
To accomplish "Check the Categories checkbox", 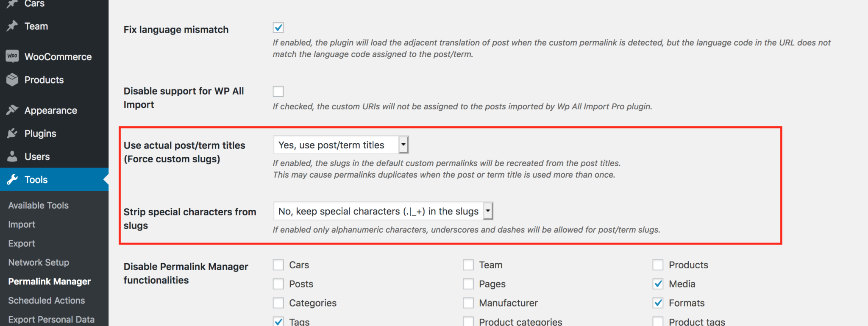I will [x=278, y=303].
